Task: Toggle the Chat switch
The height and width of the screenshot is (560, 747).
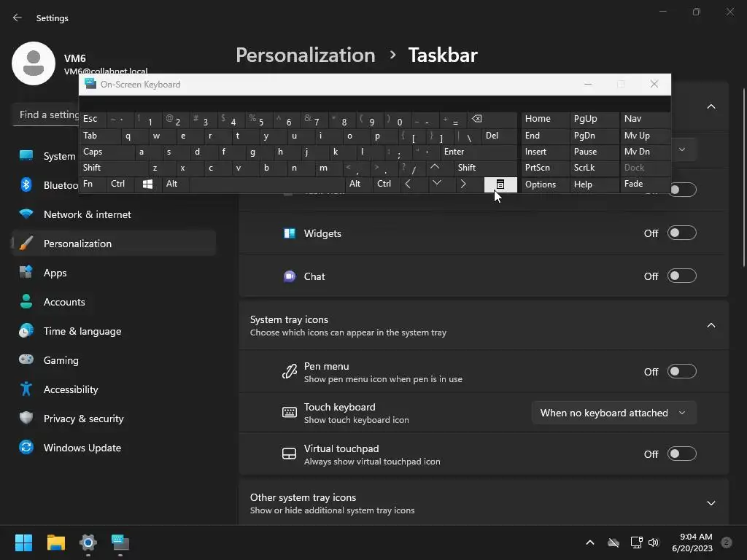Action: pos(682,276)
